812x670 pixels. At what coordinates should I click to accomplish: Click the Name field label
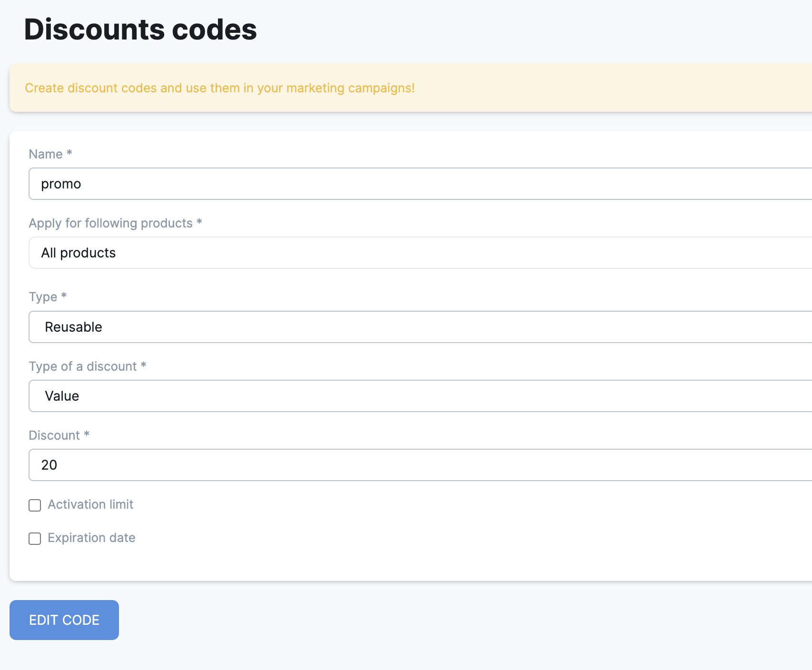46,154
